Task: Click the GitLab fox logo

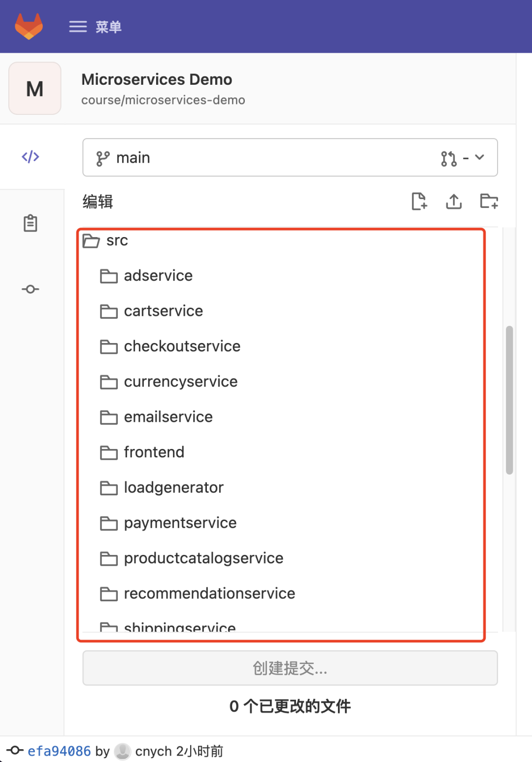Action: 29,26
